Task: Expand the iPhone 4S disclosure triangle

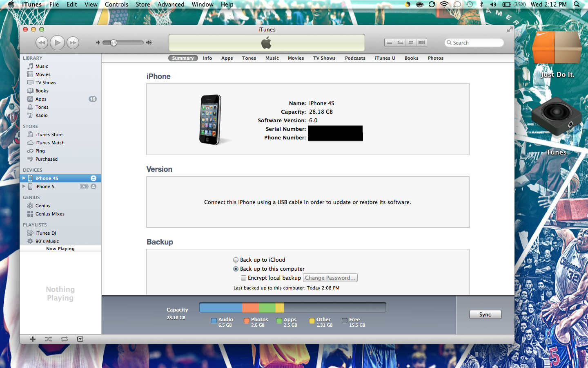Action: (x=24, y=178)
